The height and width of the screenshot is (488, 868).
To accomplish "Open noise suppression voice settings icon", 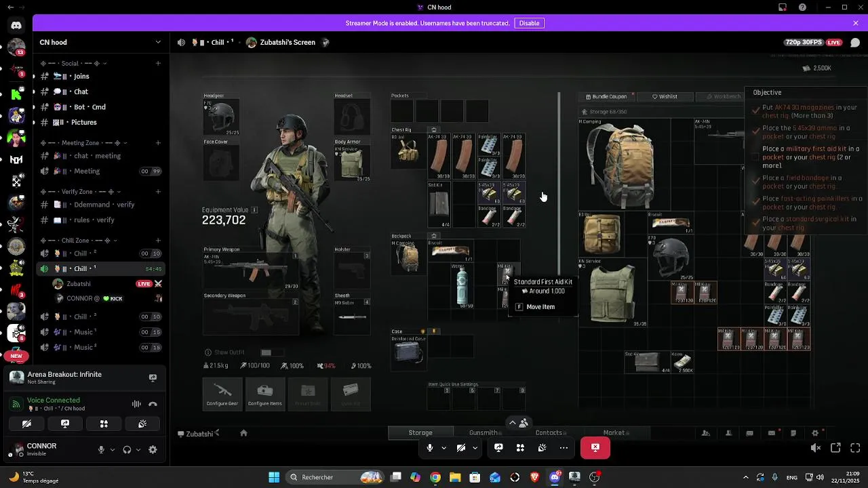I will pyautogui.click(x=136, y=404).
